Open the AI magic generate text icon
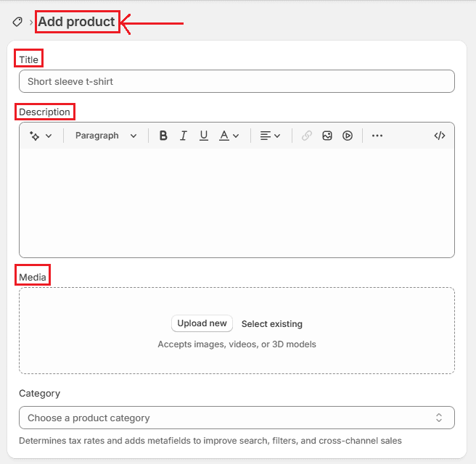 [34, 136]
